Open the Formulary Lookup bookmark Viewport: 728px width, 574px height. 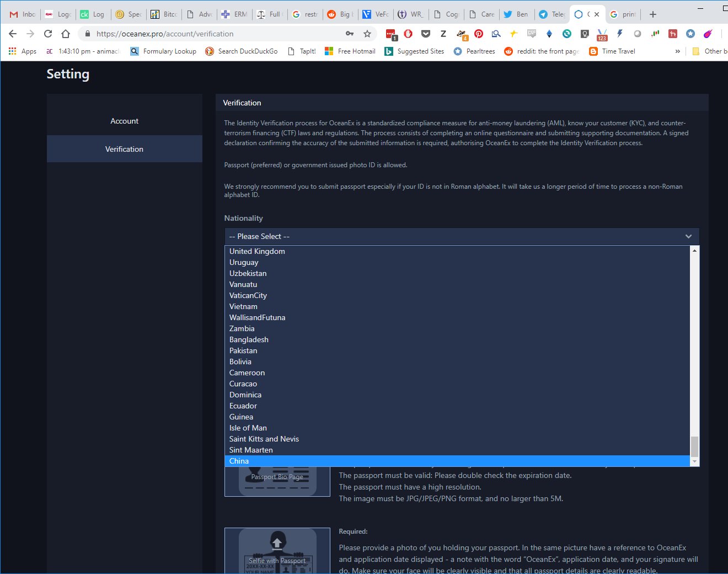163,51
